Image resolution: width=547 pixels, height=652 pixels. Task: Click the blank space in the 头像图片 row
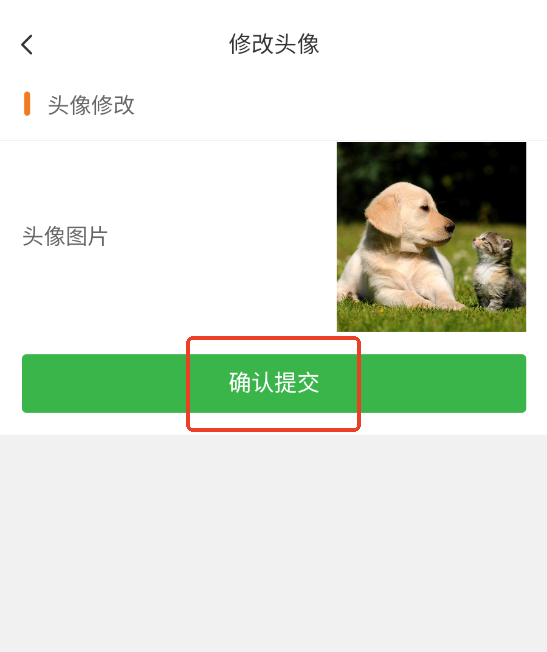point(222,236)
